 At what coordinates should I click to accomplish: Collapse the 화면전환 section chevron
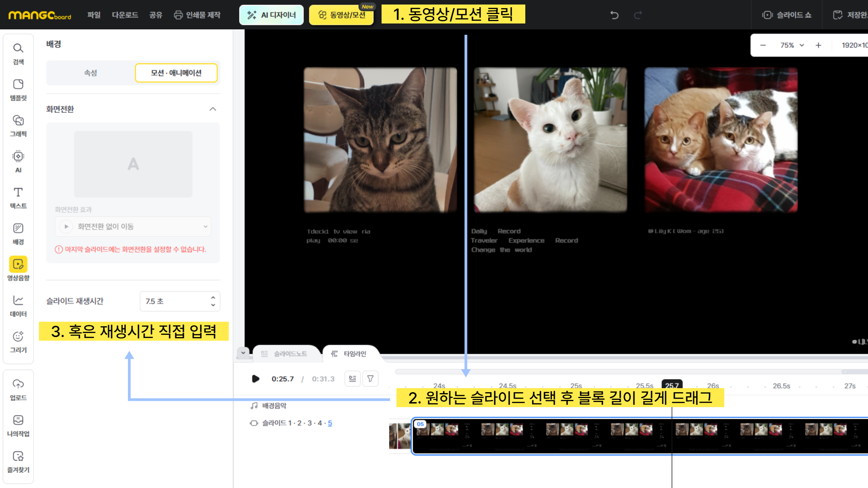click(213, 109)
